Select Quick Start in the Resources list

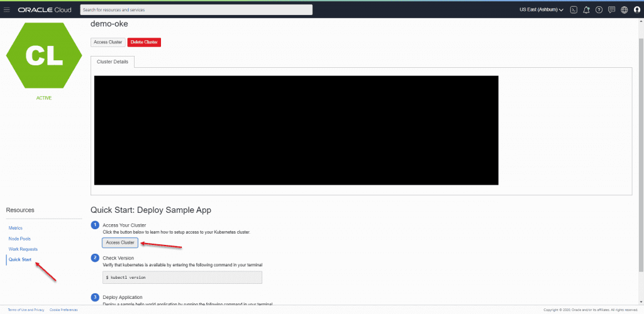pos(20,259)
